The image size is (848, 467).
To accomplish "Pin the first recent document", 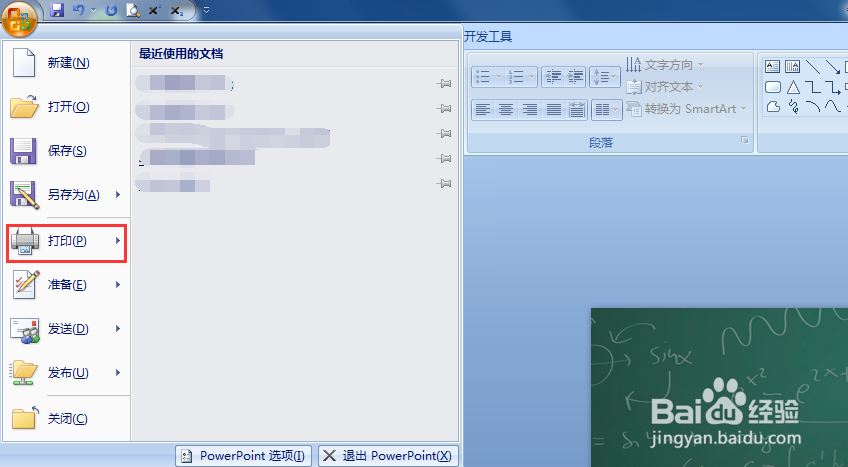I will (x=443, y=83).
